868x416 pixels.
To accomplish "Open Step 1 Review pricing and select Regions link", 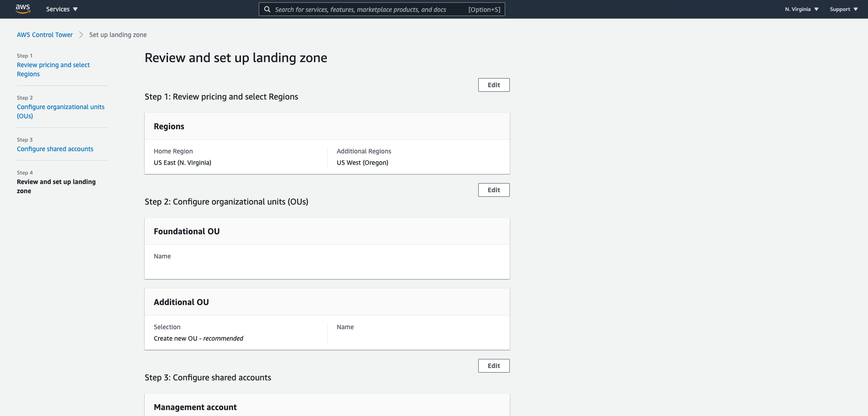I will pos(53,69).
